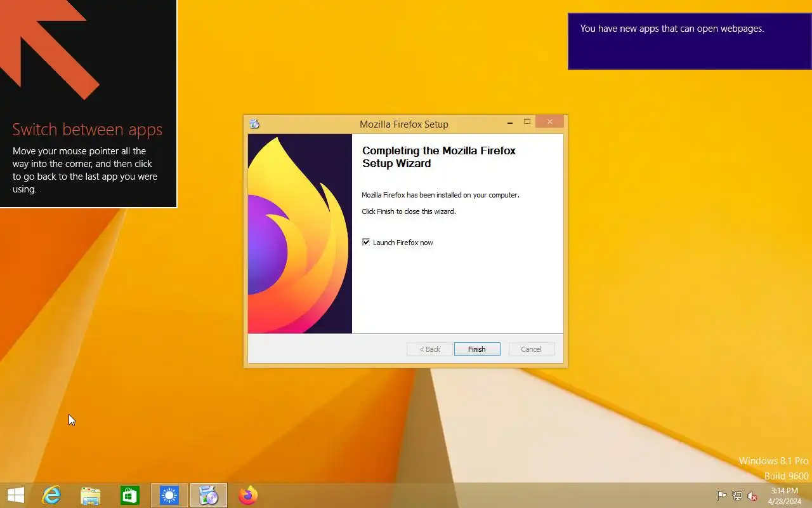Maximize the Mozilla Firefox Setup window

[x=527, y=122]
